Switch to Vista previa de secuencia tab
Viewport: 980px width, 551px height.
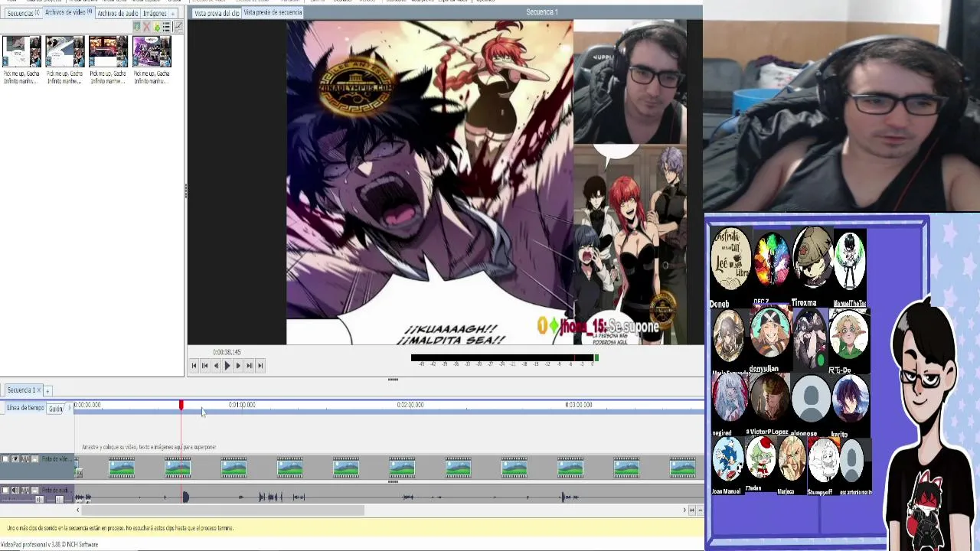coord(273,12)
